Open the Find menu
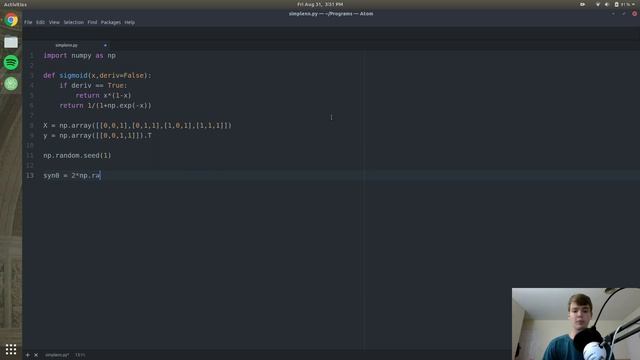 pos(92,22)
